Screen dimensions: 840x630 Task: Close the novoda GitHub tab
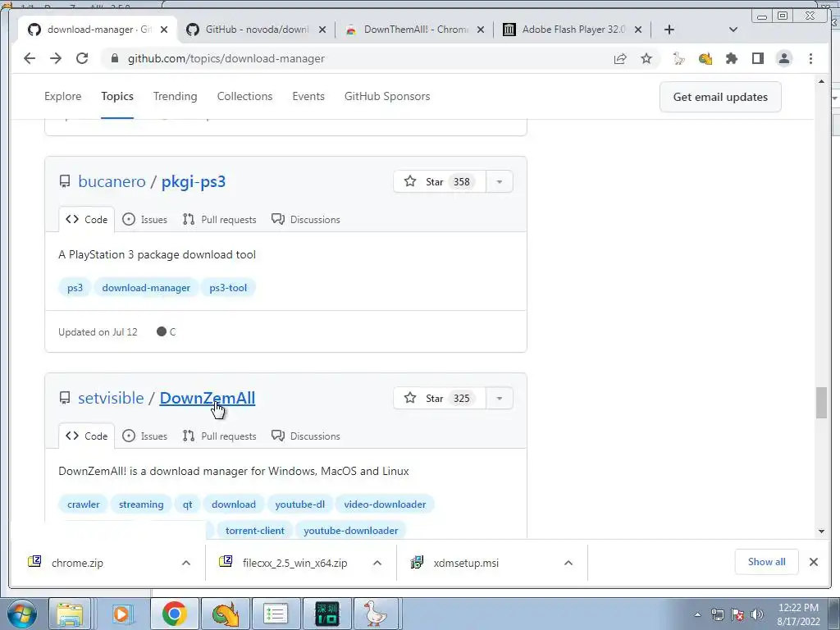click(322, 30)
